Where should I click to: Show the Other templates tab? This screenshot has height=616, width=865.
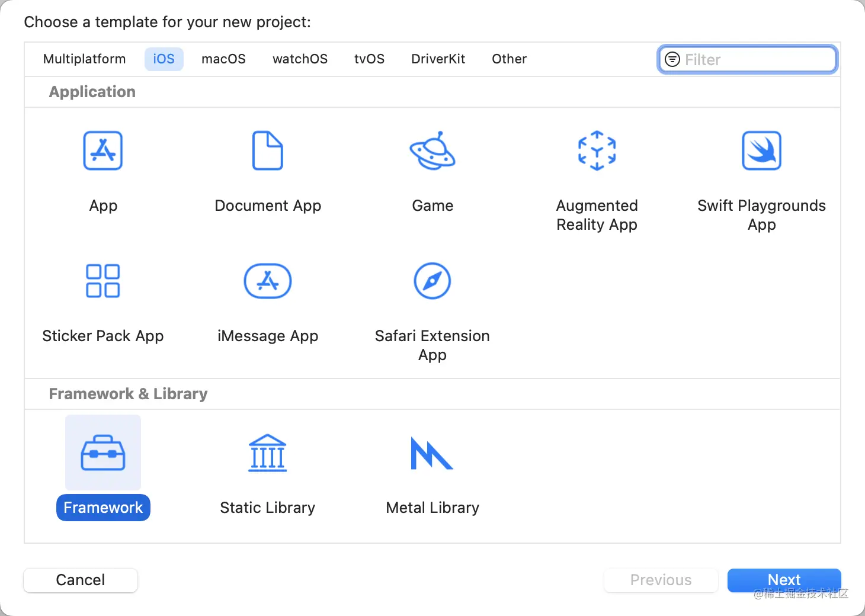click(x=510, y=59)
